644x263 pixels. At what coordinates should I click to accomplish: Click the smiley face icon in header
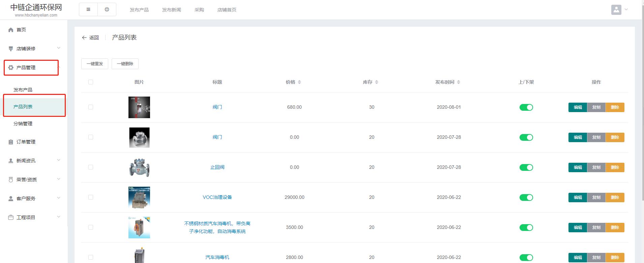107,9
